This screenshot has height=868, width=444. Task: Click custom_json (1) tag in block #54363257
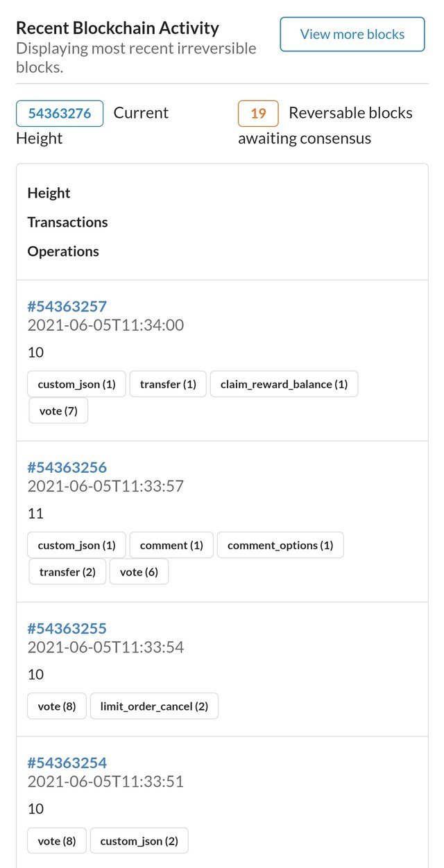pyautogui.click(x=76, y=384)
